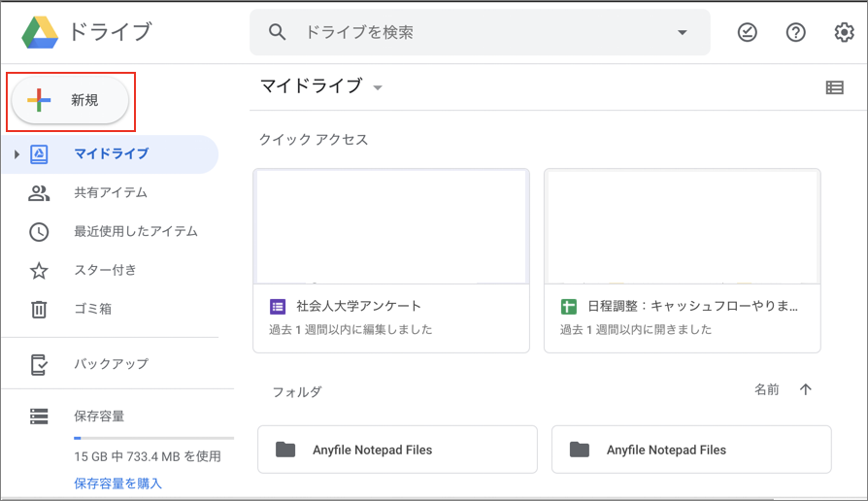
Task: Click the Google Drive logo icon
Action: pyautogui.click(x=40, y=32)
